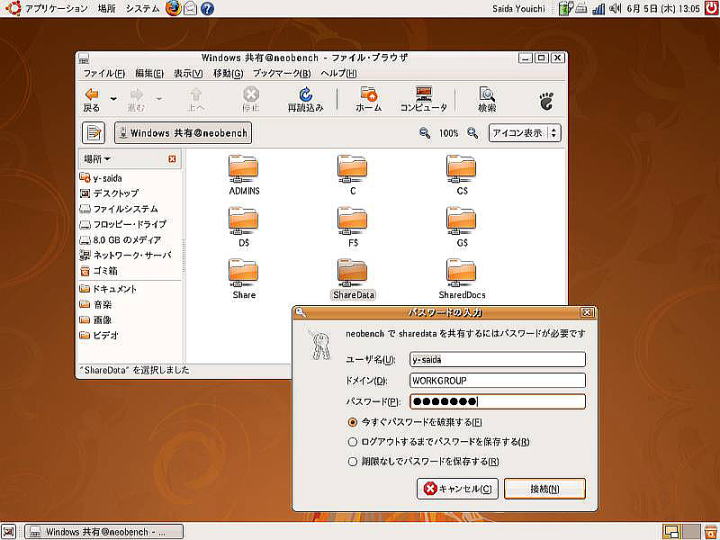Click the パスワード password input field
The image size is (720, 540).
point(497,402)
